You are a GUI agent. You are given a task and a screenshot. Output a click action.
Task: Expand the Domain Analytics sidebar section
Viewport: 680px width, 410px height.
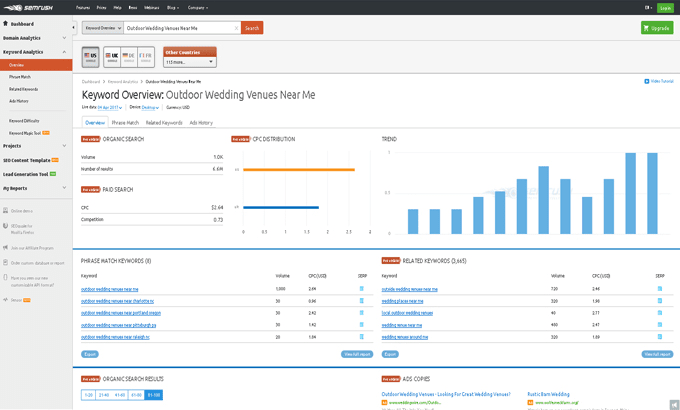tap(36, 38)
